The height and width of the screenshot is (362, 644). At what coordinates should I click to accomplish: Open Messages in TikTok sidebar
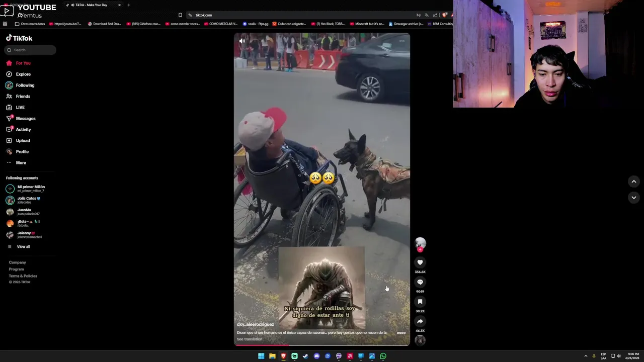point(21,119)
